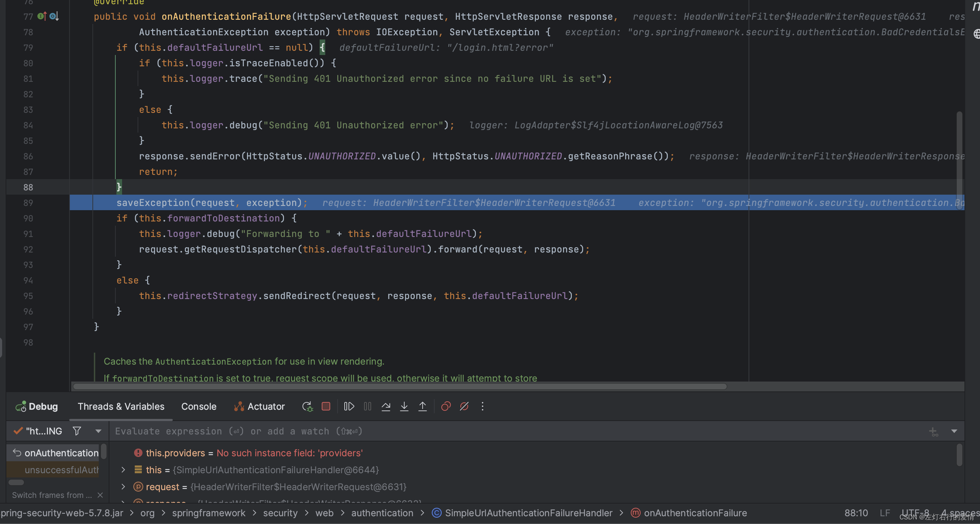Open the View Breakpoints dialog icon
Image resolution: width=980 pixels, height=524 pixels.
446,407
